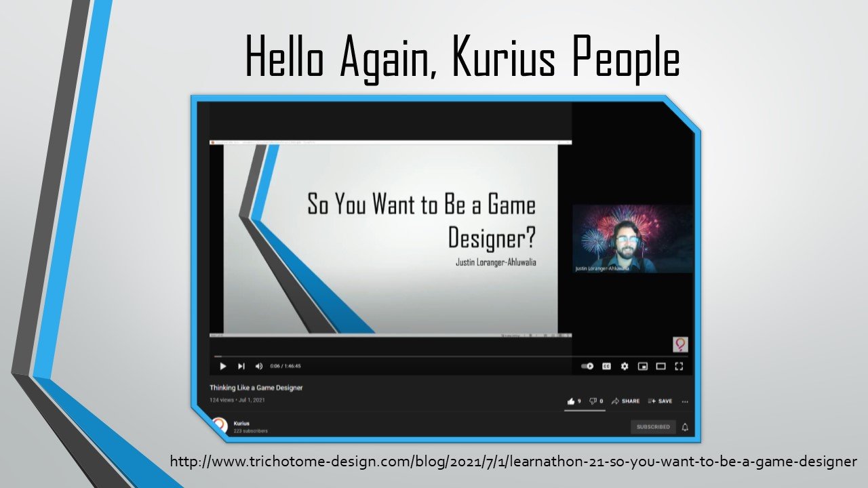Toggle the autoplay switch
Viewport: 868px width, 488px height.
[587, 366]
